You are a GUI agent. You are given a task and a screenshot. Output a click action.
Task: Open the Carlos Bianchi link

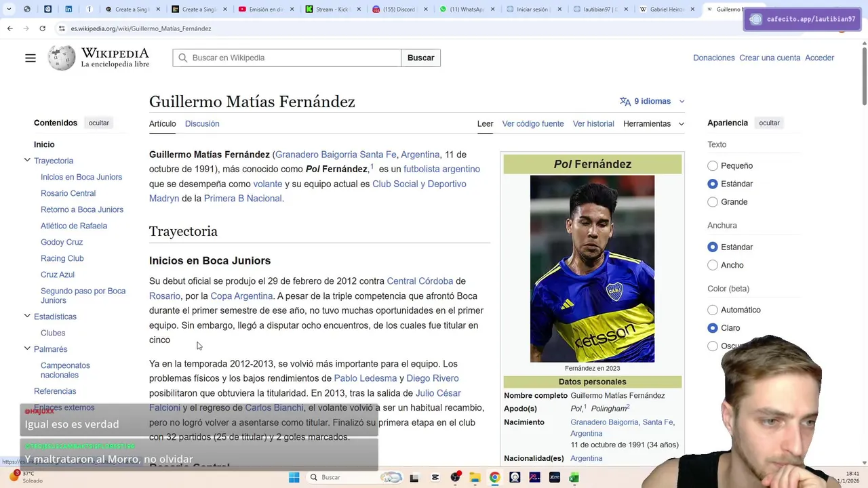coord(274,408)
